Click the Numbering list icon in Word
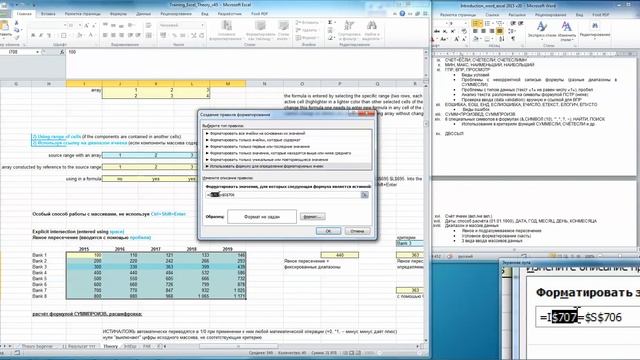 [488, 23]
